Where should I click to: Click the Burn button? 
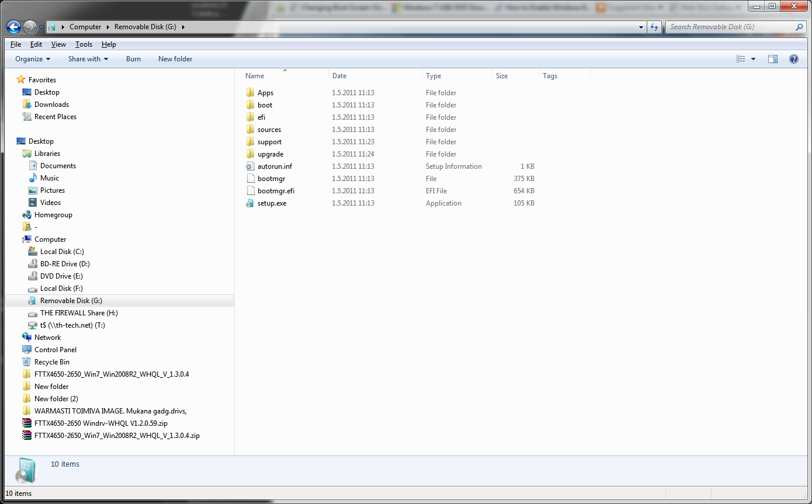pos(133,59)
